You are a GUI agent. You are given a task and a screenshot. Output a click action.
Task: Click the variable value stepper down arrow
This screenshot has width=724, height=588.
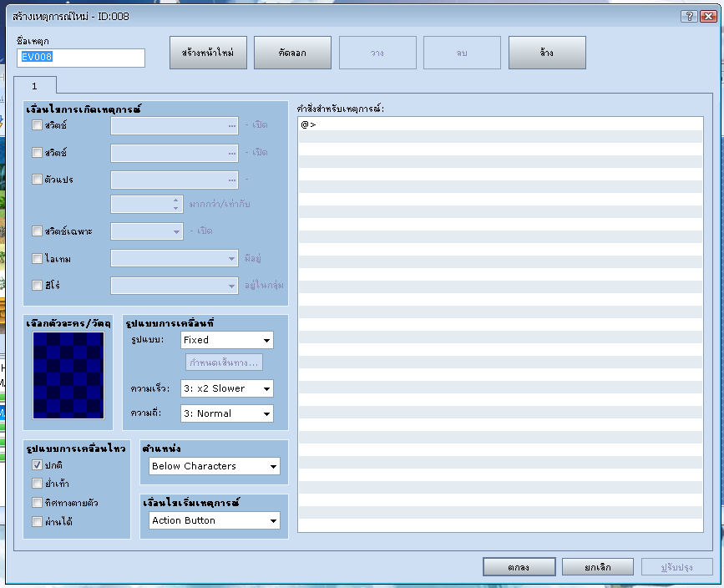click(175, 208)
